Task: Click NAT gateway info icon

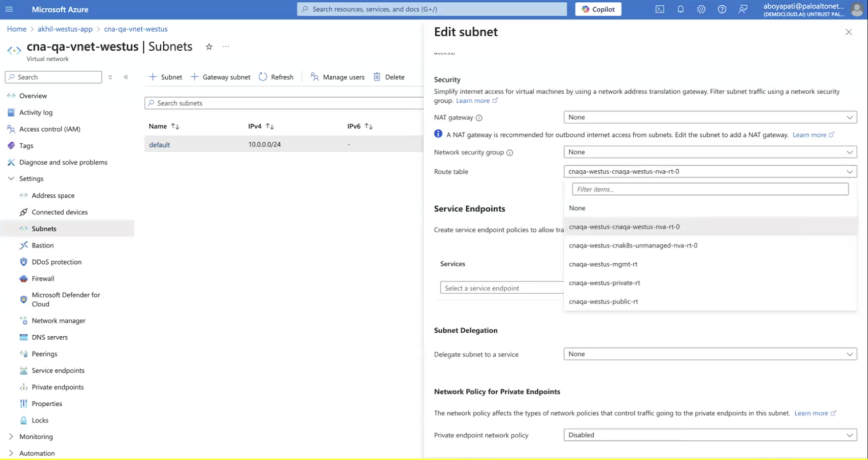Action: point(479,118)
